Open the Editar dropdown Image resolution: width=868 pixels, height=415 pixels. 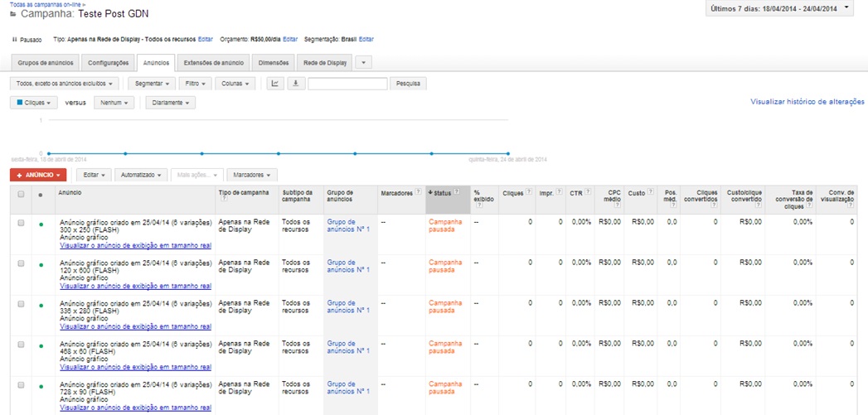coord(95,175)
